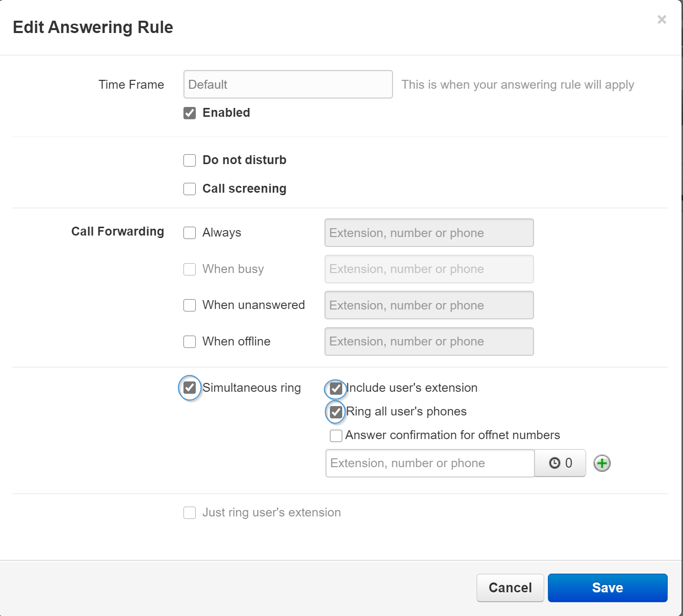Click the When unanswered destination field
Image resolution: width=683 pixels, height=616 pixels.
pos(429,306)
